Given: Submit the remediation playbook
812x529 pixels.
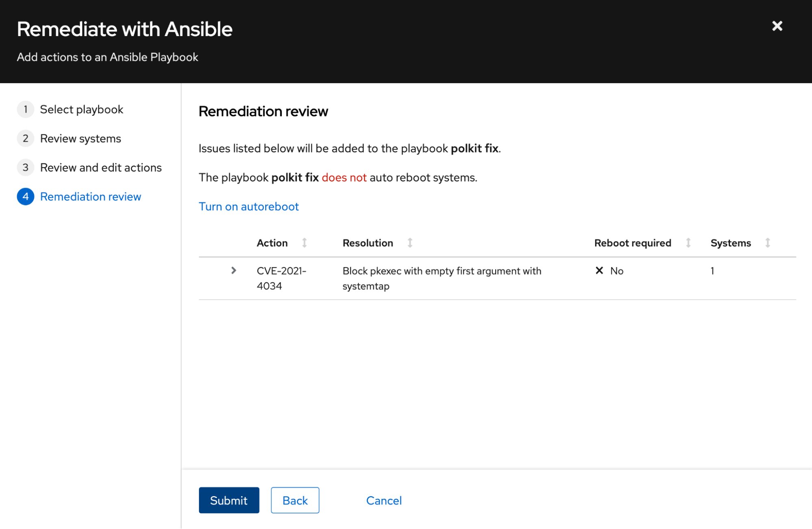Looking at the screenshot, I should [229, 500].
